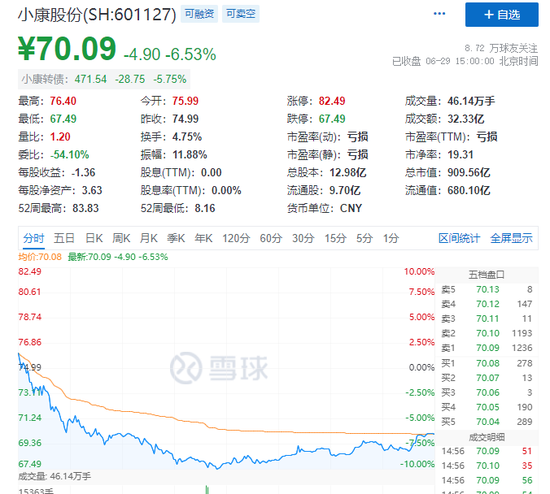Image resolution: width=550 pixels, height=494 pixels.
Task: Click the 成交额 value 32.33亿
Action: coord(466,119)
